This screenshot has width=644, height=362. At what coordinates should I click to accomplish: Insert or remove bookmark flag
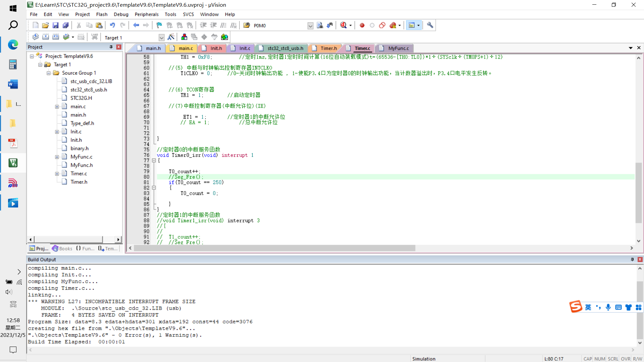coord(159,25)
